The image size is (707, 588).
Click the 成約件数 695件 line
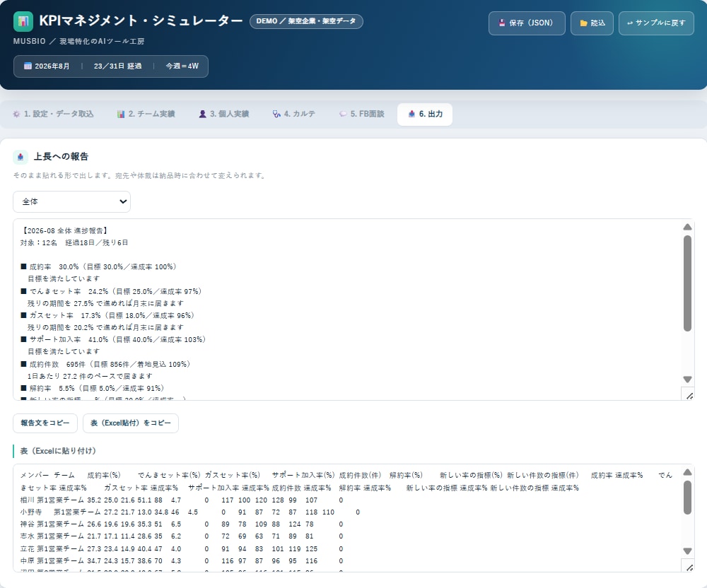coord(105,364)
